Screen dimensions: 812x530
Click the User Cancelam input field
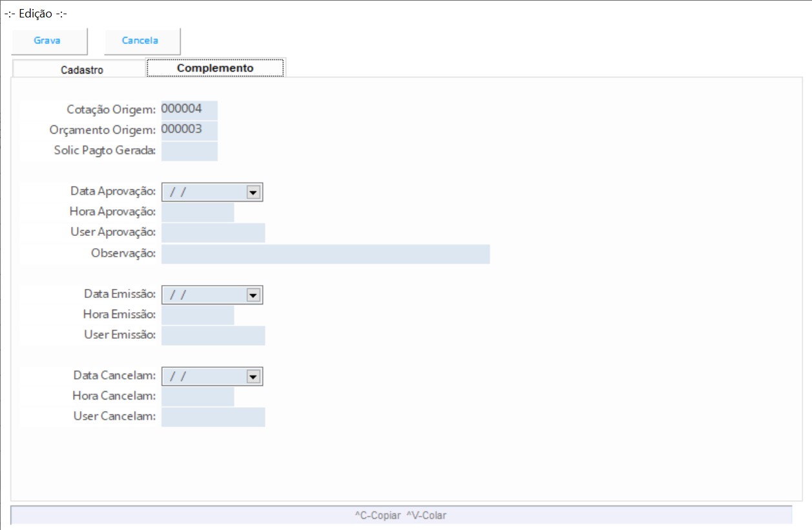click(213, 417)
